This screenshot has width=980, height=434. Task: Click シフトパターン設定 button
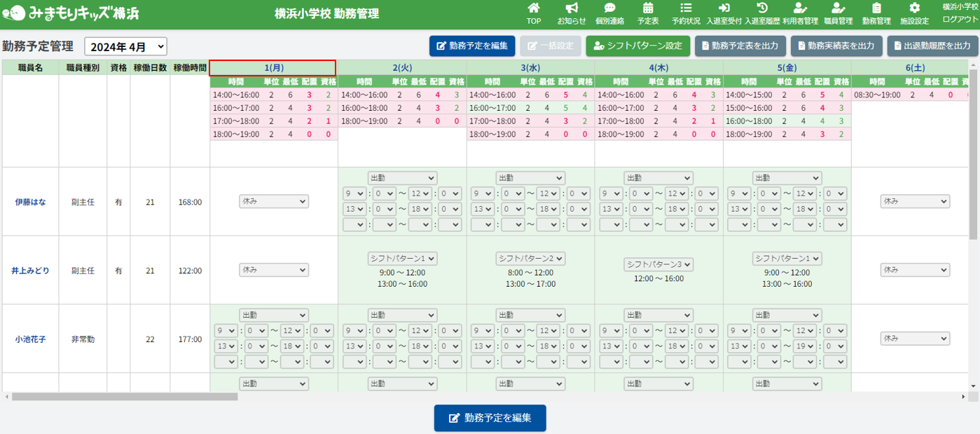(x=637, y=46)
